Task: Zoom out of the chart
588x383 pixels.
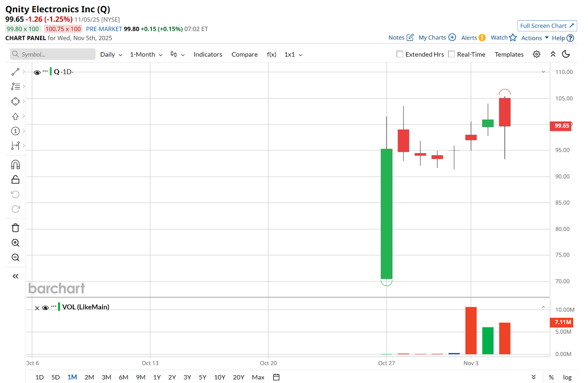Action: pos(15,257)
